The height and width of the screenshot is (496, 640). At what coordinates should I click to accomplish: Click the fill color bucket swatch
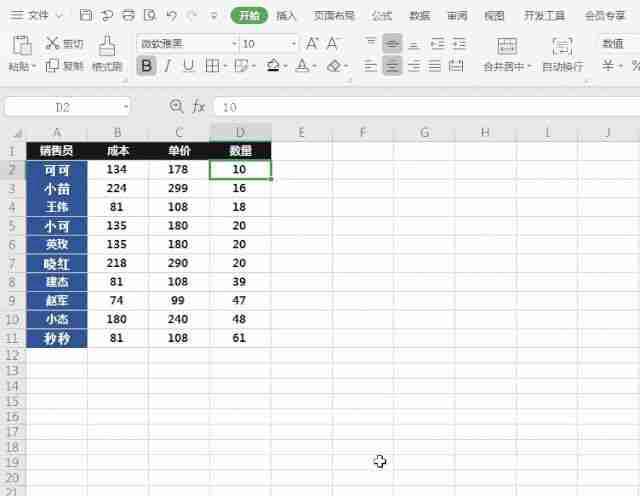[x=273, y=65]
